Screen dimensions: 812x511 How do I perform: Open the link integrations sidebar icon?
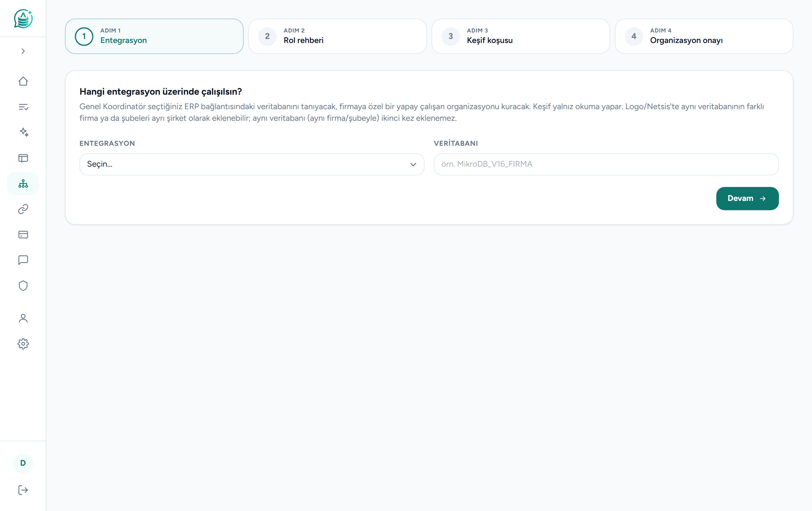tap(23, 209)
